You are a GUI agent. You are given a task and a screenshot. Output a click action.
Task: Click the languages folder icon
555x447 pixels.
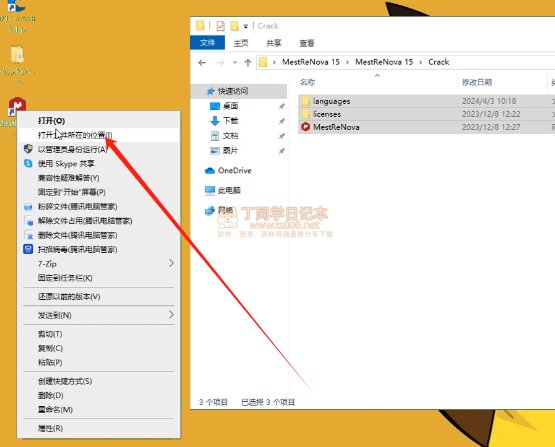coord(306,101)
